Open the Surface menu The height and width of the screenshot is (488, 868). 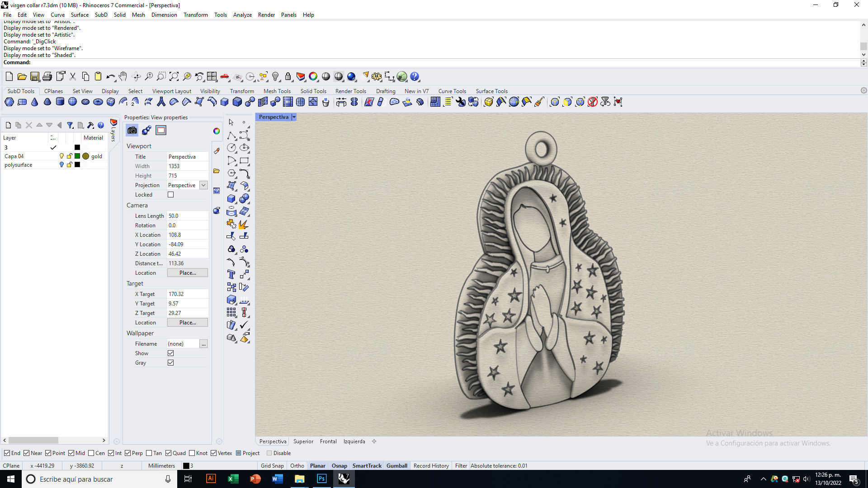click(x=80, y=15)
